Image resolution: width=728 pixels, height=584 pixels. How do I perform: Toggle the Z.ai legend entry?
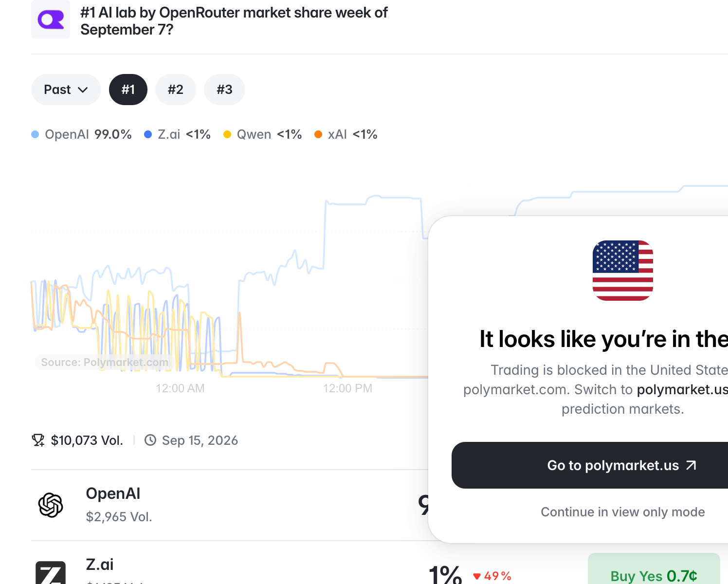tap(178, 134)
